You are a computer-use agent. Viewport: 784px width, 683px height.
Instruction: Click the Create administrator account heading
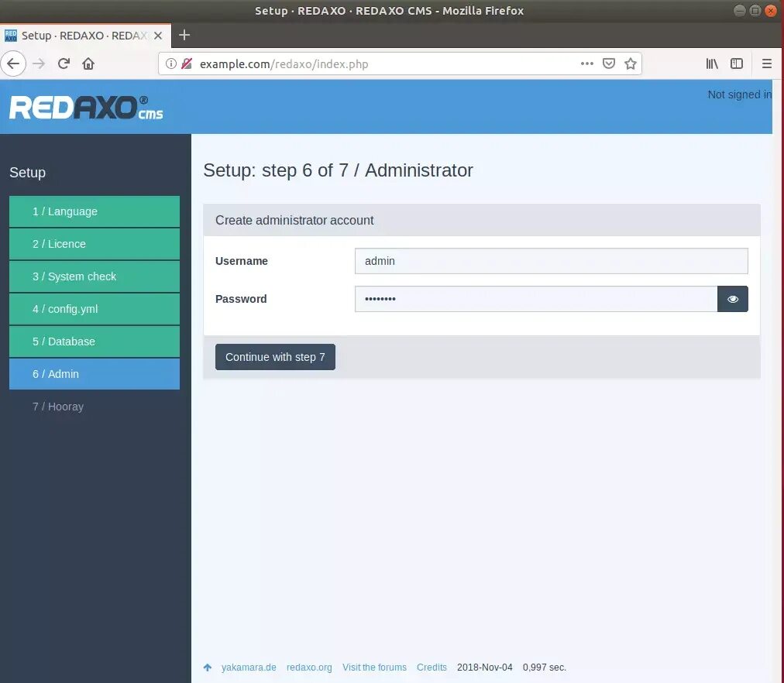294,220
